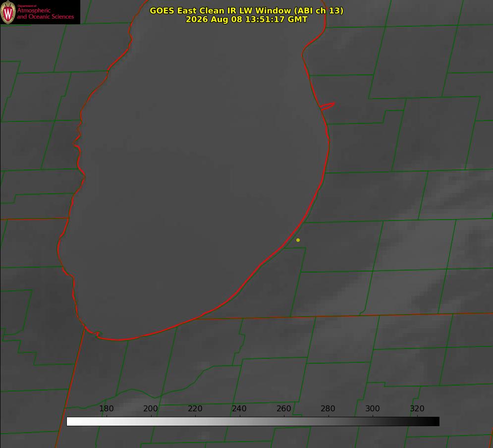Image resolution: width=493 pixels, height=448 pixels.
Task: Click the mid-gray center of the colorbar
Action: click(253, 422)
